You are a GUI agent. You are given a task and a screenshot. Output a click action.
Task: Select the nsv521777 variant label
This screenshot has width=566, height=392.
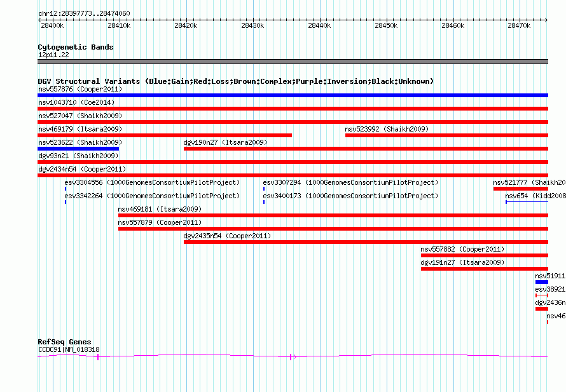pos(529,182)
